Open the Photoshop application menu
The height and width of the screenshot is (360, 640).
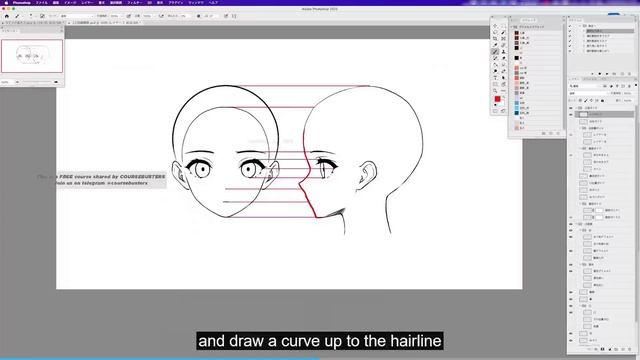[x=21, y=2]
